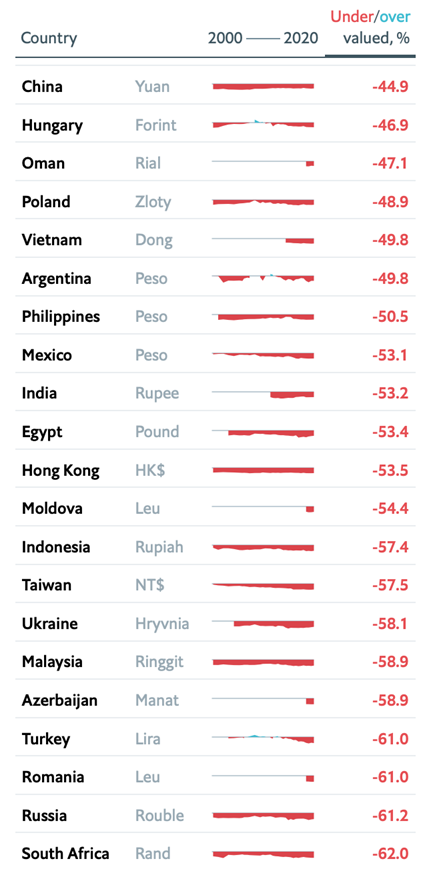427x873 pixels.
Task: Sort by Under/over valued column header
Action: coord(371,28)
